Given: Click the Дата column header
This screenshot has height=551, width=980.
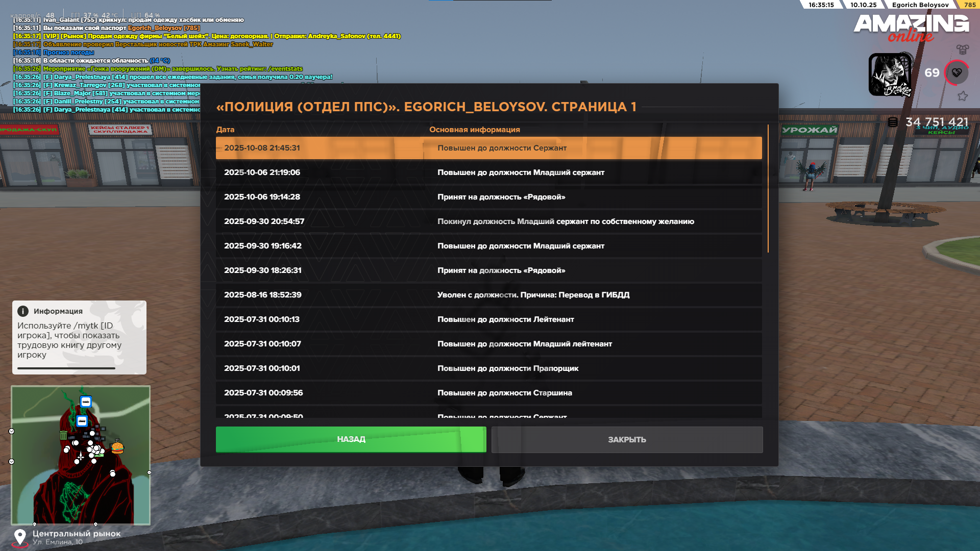Looking at the screenshot, I should click(225, 130).
